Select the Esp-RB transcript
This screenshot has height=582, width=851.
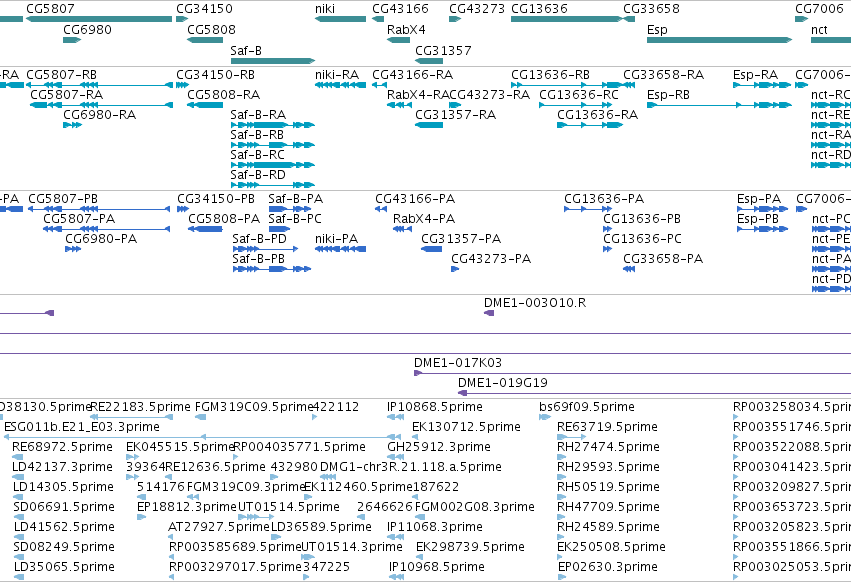point(719,105)
